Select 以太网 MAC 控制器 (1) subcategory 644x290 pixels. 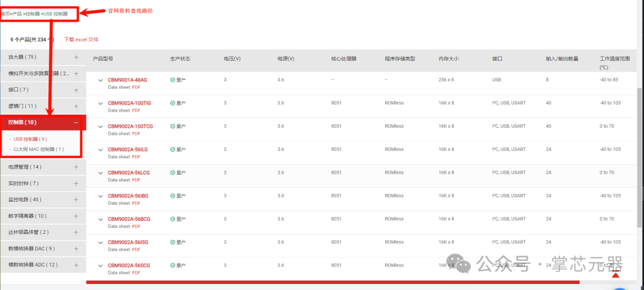tap(39, 149)
